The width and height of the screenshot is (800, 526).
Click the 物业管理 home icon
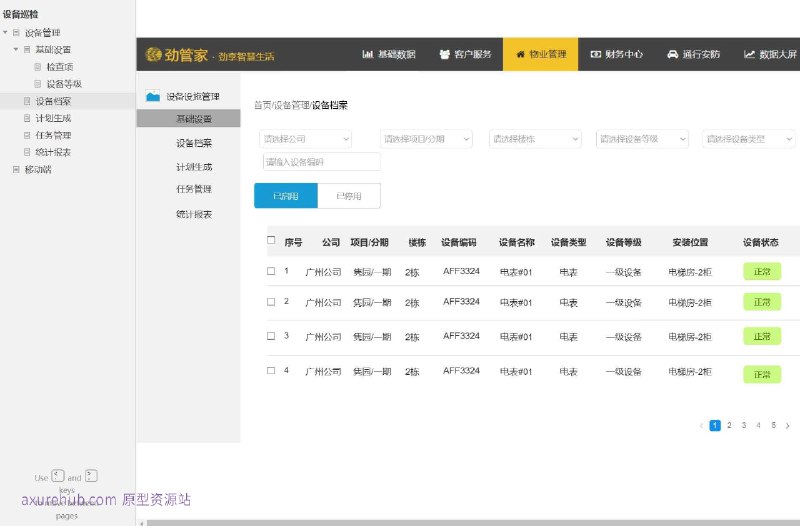click(520, 54)
